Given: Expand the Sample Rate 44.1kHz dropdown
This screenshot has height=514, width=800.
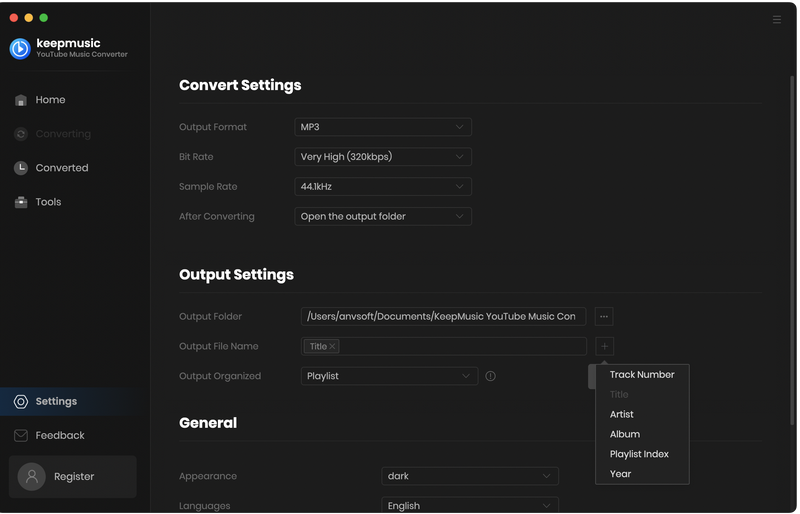Looking at the screenshot, I should 383,187.
